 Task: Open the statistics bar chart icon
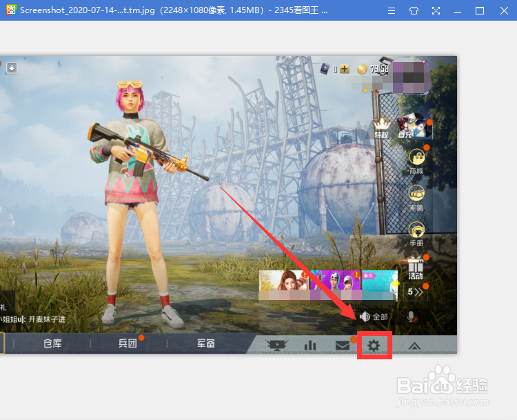pos(310,346)
